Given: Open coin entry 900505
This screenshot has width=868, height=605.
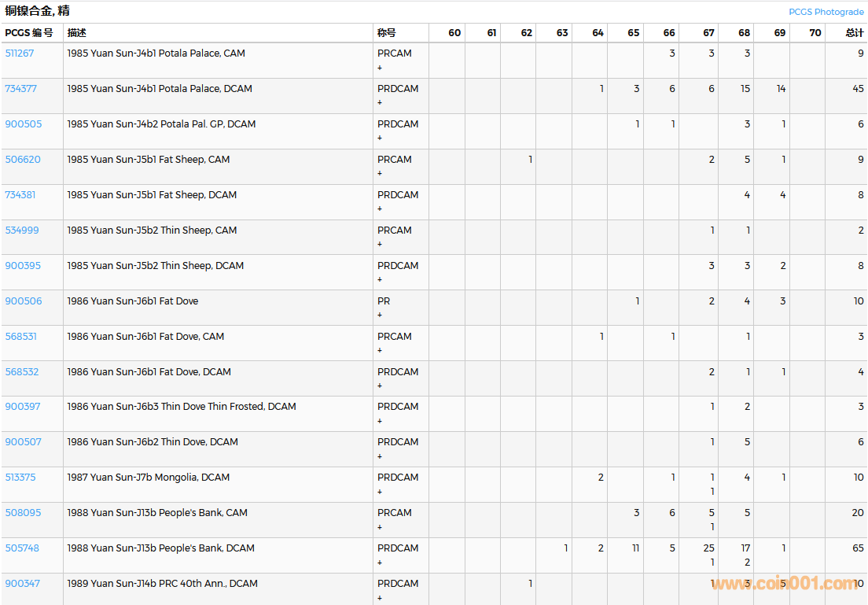Looking at the screenshot, I should [24, 124].
